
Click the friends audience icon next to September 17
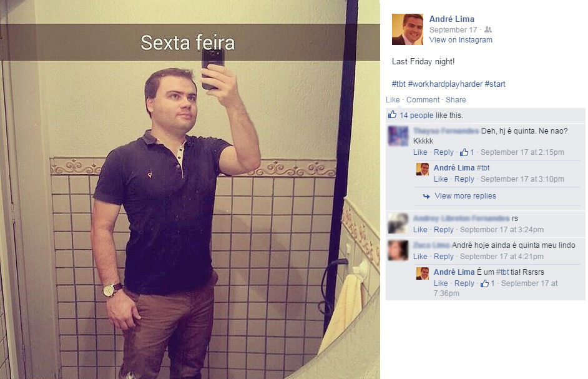tap(488, 29)
